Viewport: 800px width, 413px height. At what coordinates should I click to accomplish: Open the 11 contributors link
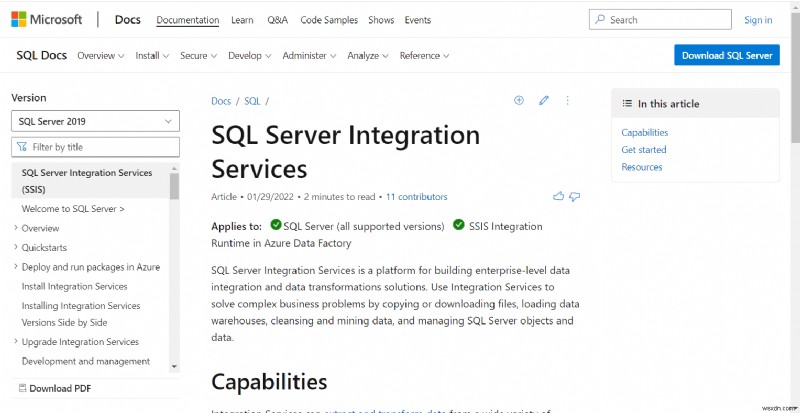[x=416, y=197]
